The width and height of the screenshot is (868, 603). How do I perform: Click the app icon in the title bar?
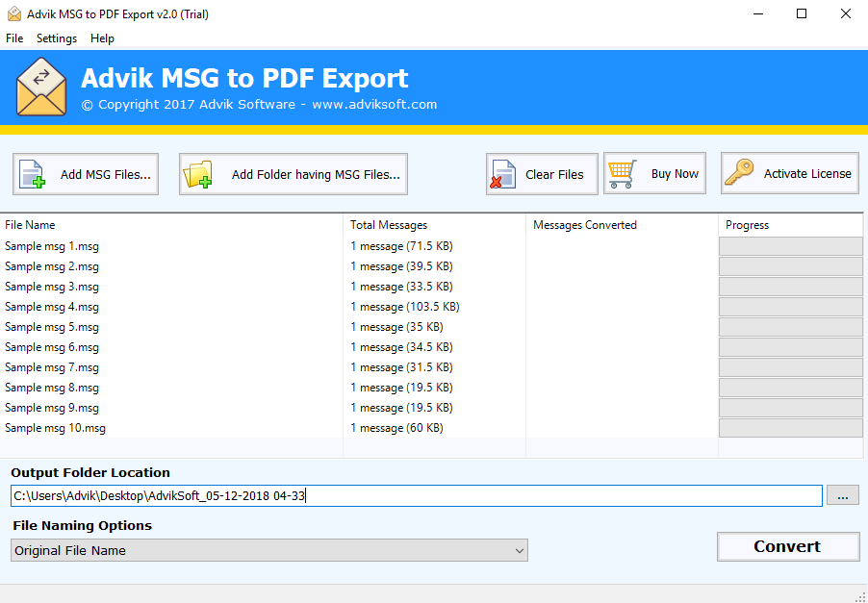coord(14,14)
